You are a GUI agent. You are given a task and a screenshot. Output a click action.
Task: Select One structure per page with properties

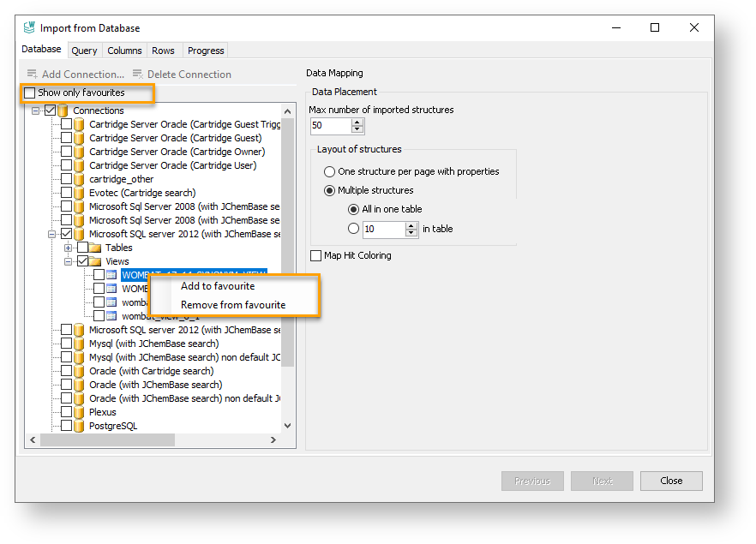[330, 171]
